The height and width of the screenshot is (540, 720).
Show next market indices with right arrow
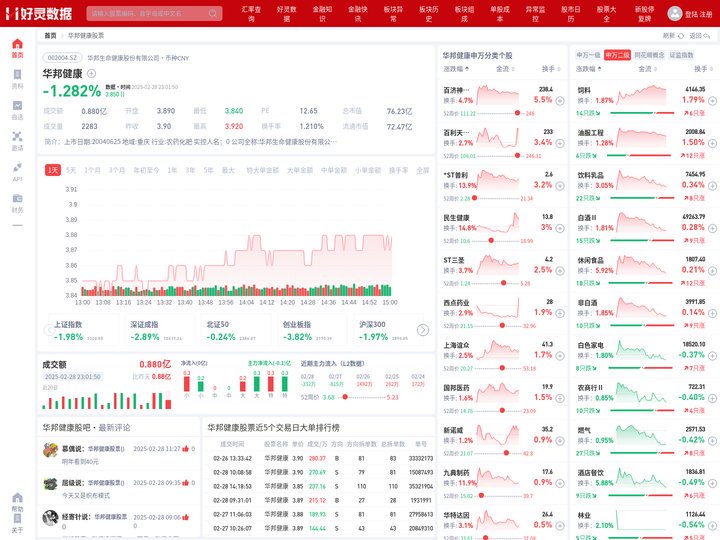[423, 330]
